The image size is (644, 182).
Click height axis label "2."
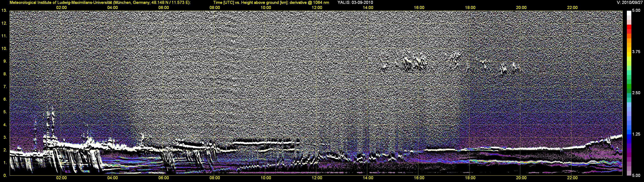tap(5, 150)
